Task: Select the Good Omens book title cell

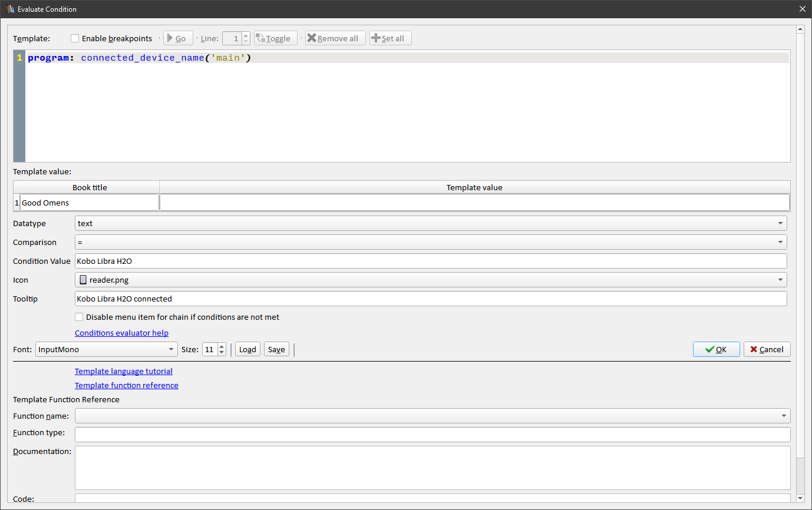Action: click(x=90, y=203)
